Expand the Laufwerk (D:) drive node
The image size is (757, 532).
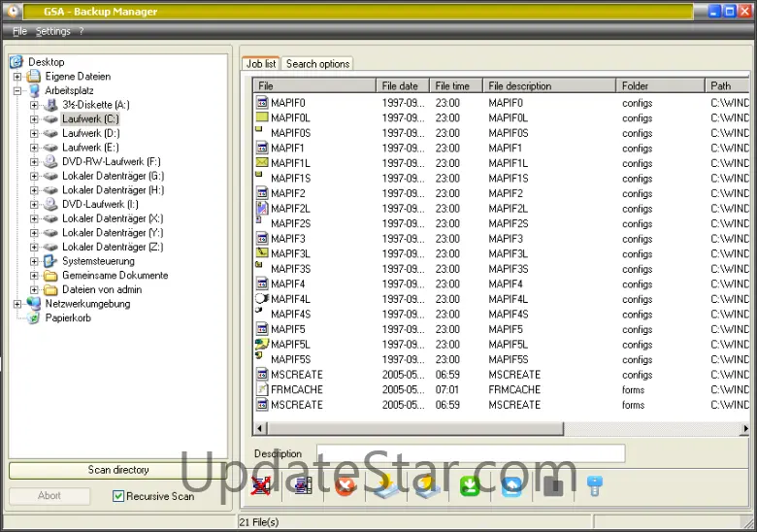point(34,133)
